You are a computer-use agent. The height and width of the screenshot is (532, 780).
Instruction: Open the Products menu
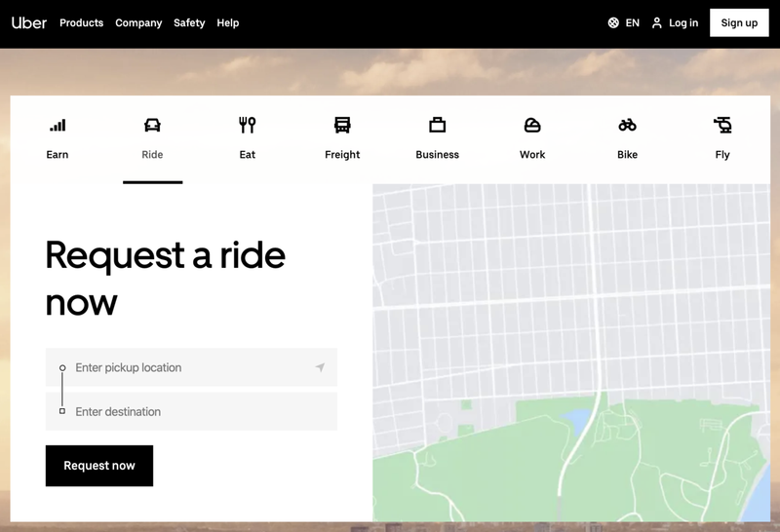[x=81, y=22]
